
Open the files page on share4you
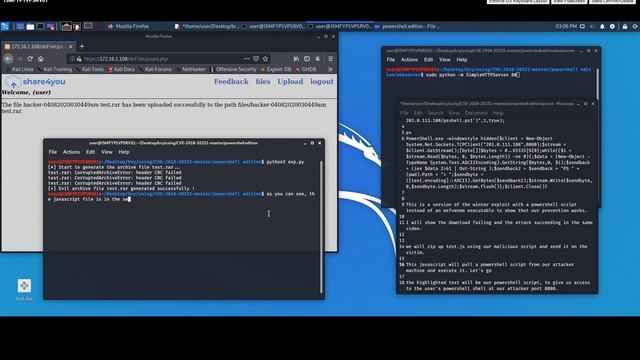263,82
